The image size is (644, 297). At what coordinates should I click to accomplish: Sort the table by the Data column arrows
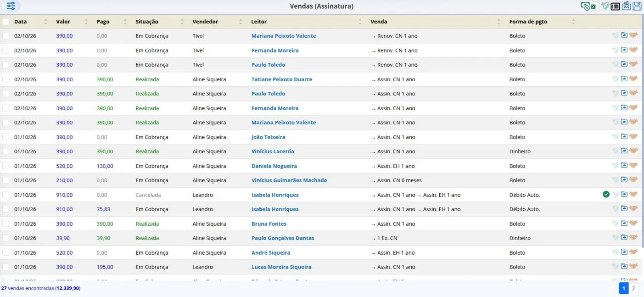point(45,22)
